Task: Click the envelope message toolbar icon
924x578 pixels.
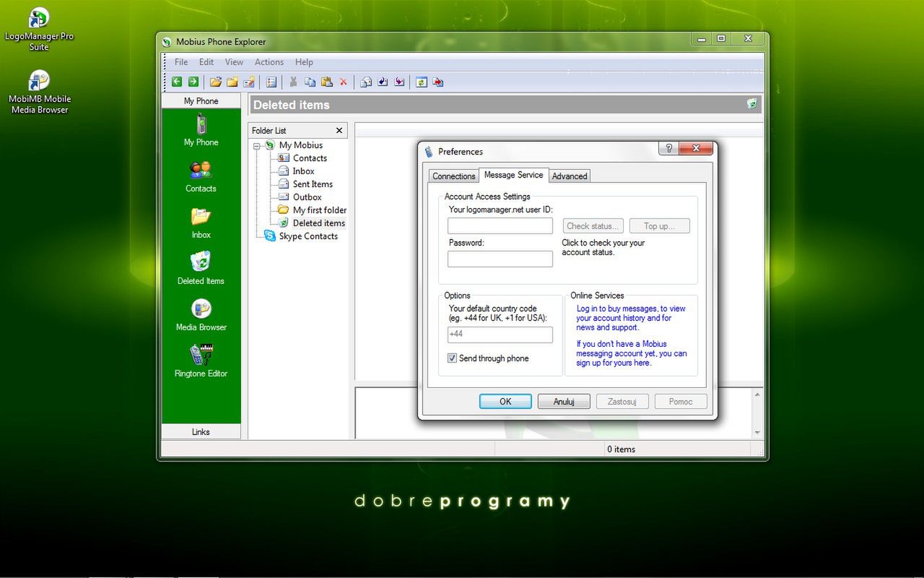Action: tap(366, 82)
